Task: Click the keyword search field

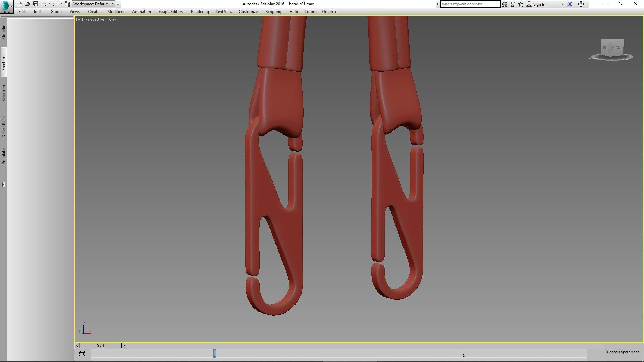Action: (470, 4)
